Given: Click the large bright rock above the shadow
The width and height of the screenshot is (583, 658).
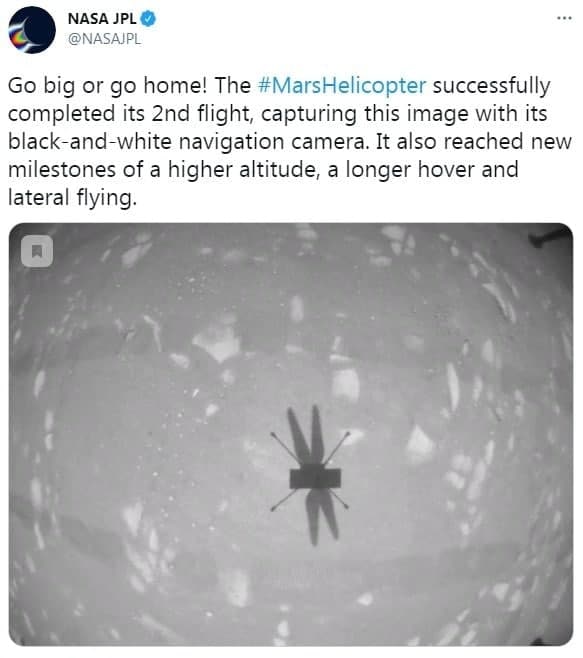Looking at the screenshot, I should [218, 343].
